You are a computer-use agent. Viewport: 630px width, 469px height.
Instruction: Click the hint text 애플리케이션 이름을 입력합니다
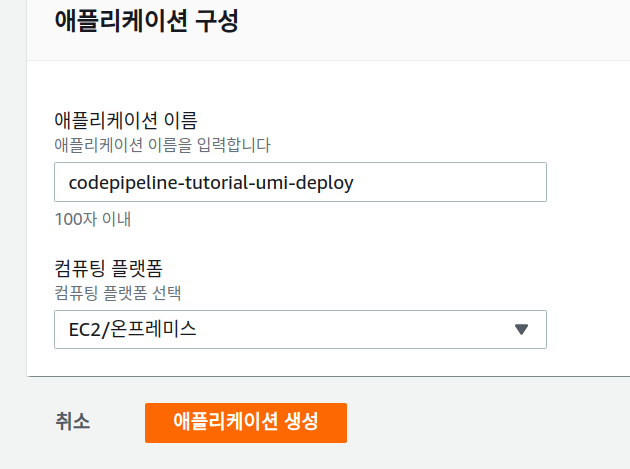tap(162, 145)
